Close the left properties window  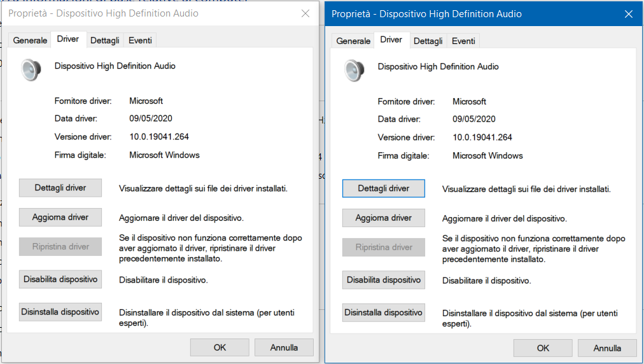coord(305,13)
